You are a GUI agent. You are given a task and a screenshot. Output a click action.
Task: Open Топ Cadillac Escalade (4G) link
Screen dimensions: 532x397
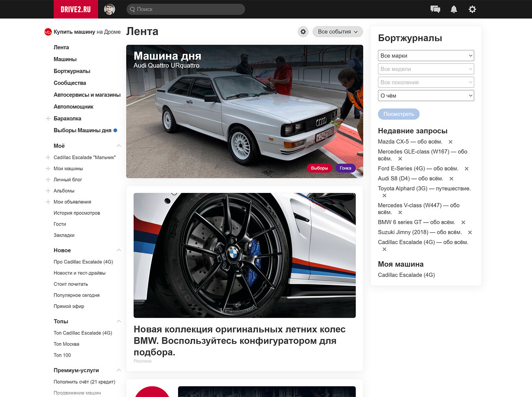(83, 333)
